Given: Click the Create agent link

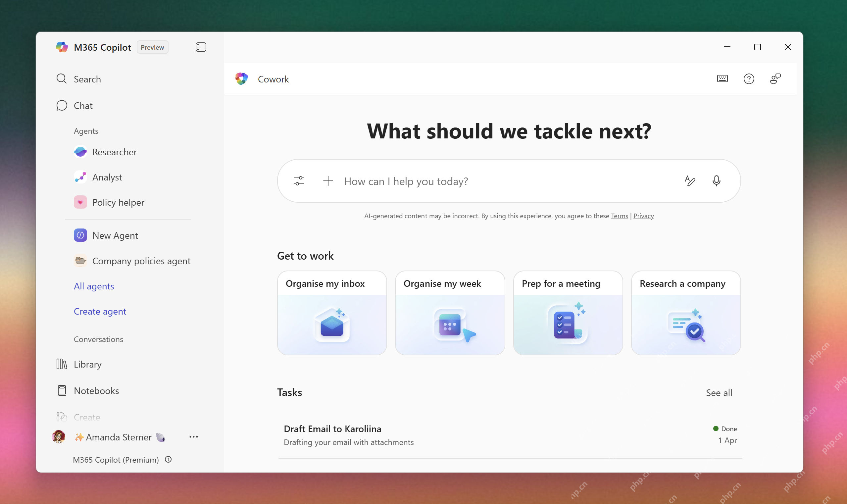Looking at the screenshot, I should coord(100,311).
